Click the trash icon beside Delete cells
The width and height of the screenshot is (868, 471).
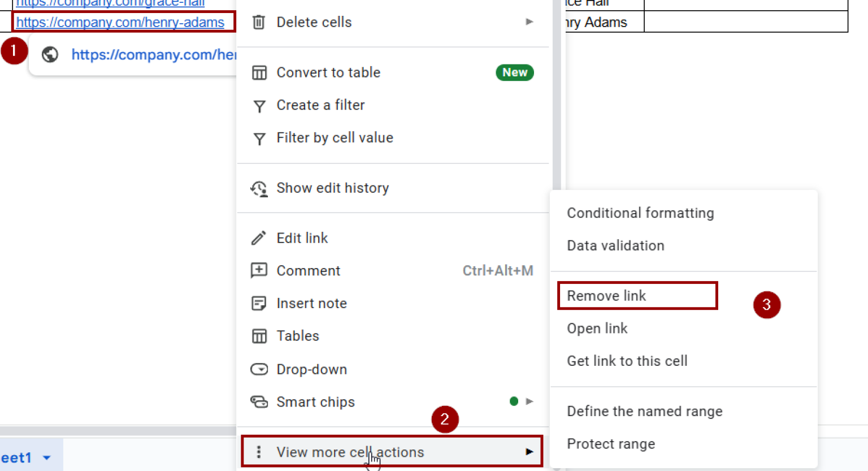click(259, 22)
